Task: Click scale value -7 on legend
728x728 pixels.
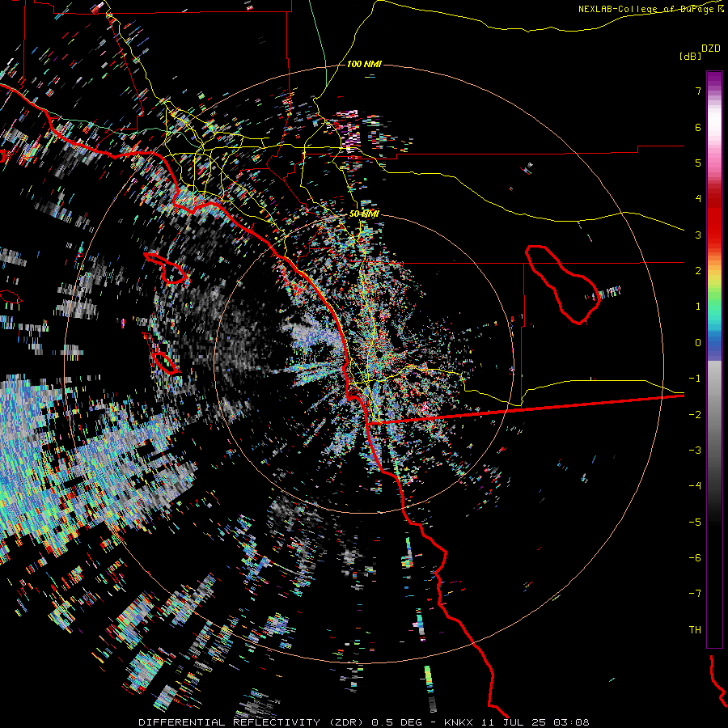Action: 695,594
